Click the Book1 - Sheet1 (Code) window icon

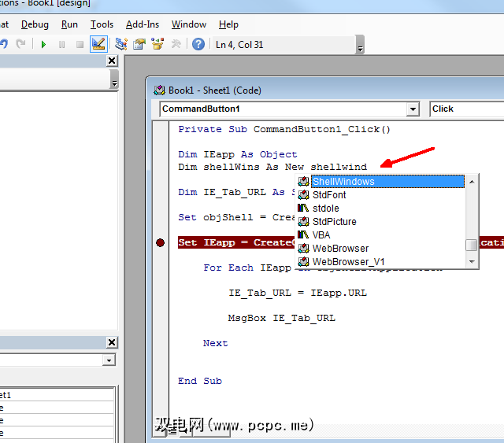point(159,90)
